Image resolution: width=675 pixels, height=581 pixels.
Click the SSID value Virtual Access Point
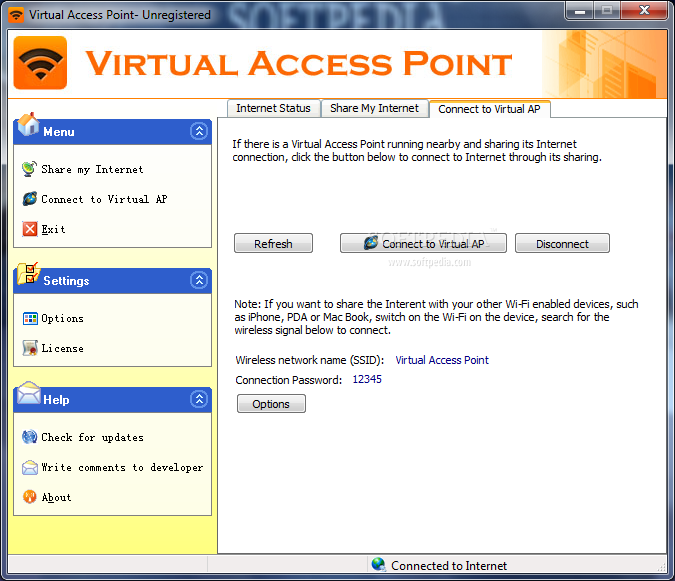pyautogui.click(x=442, y=360)
